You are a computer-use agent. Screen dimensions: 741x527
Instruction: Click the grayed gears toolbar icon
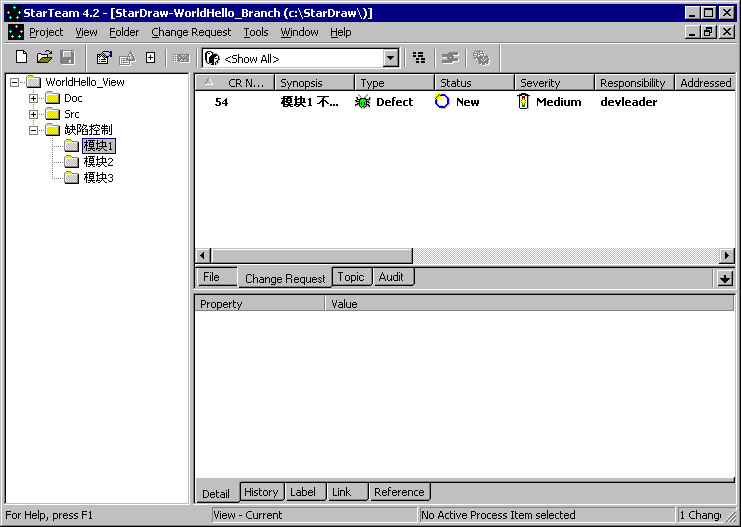click(x=481, y=58)
